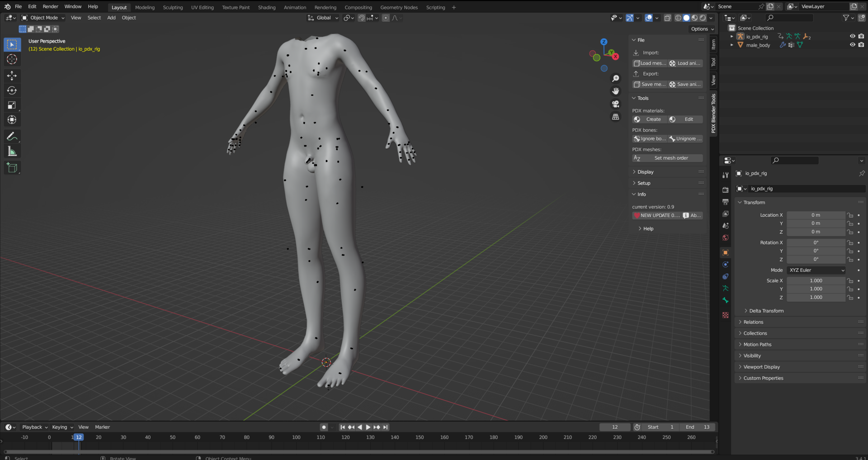Open outliner filter funnel icon
The height and width of the screenshot is (460, 868).
tap(846, 18)
